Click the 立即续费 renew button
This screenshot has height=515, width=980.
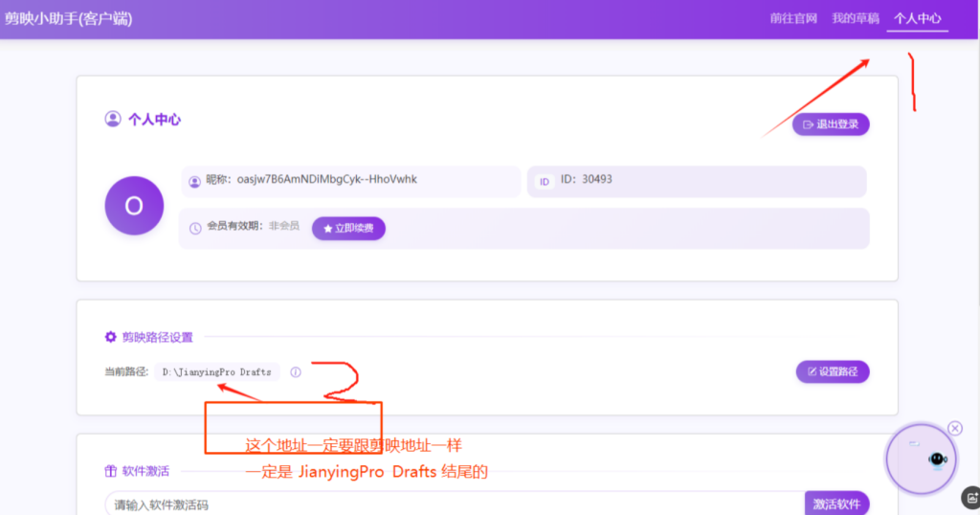pos(348,228)
